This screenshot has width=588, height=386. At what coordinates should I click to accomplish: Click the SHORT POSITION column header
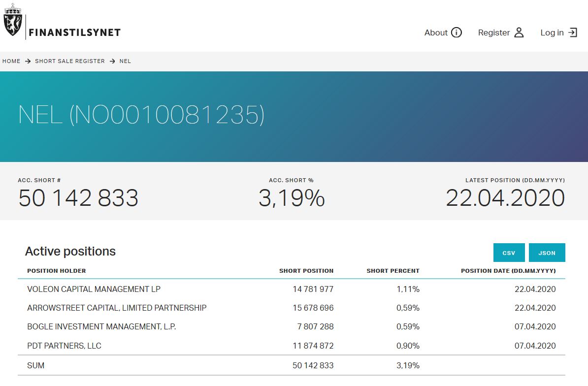pyautogui.click(x=306, y=271)
